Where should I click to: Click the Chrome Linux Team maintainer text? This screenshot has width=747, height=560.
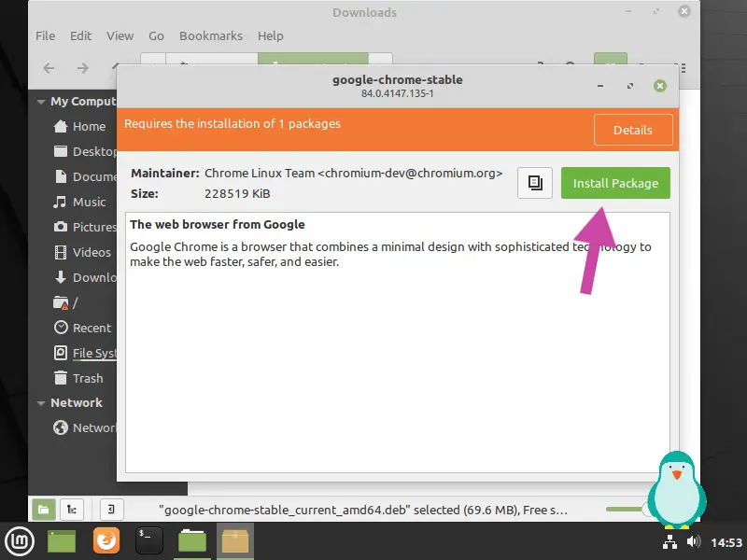pyautogui.click(x=354, y=174)
